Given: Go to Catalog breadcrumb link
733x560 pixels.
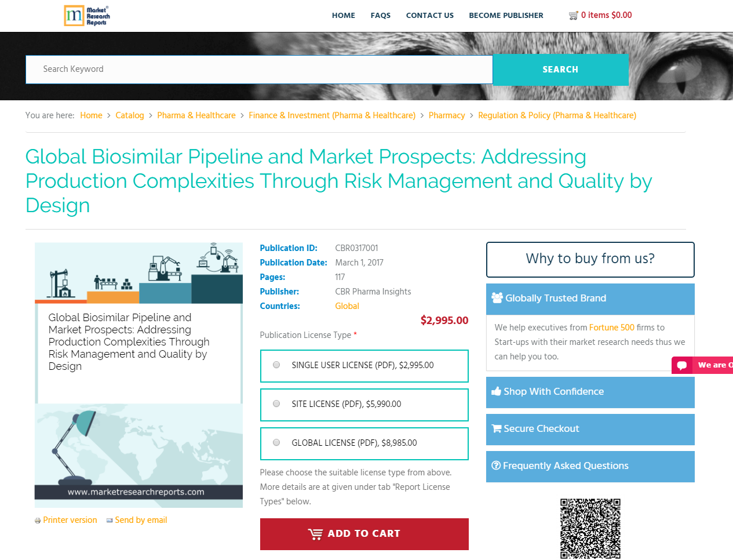Looking at the screenshot, I should click(130, 115).
